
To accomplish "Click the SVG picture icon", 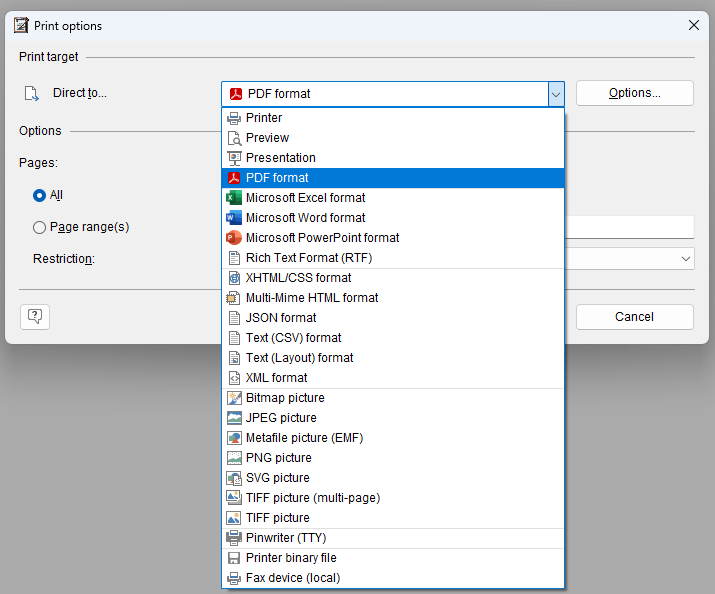I will click(234, 478).
